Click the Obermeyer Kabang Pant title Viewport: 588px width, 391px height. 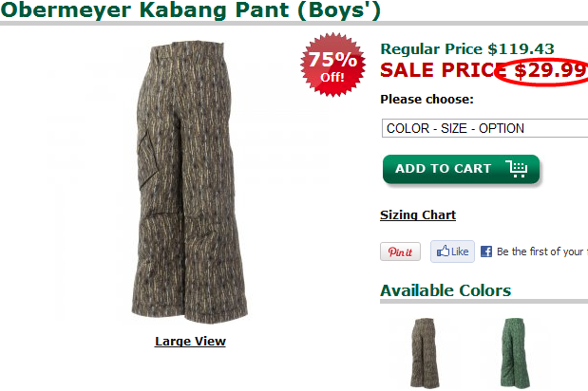tap(191, 9)
